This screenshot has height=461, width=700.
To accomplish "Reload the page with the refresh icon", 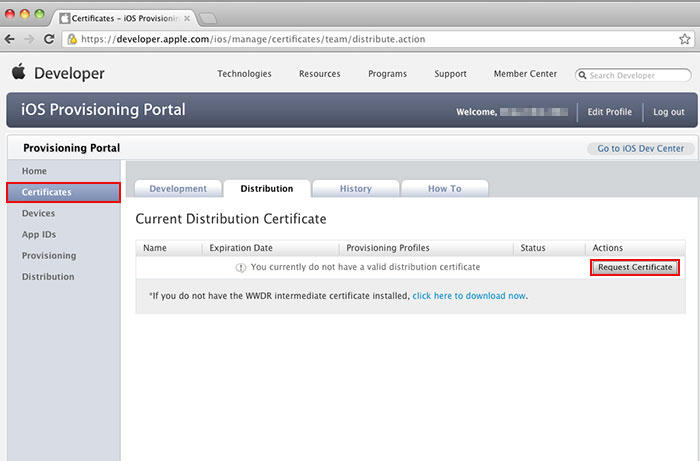I will tap(49, 39).
